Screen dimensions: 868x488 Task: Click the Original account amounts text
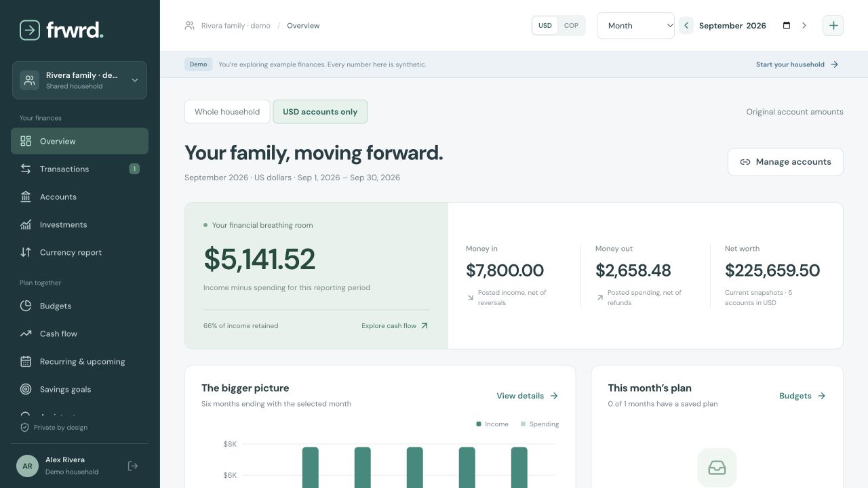click(x=795, y=112)
